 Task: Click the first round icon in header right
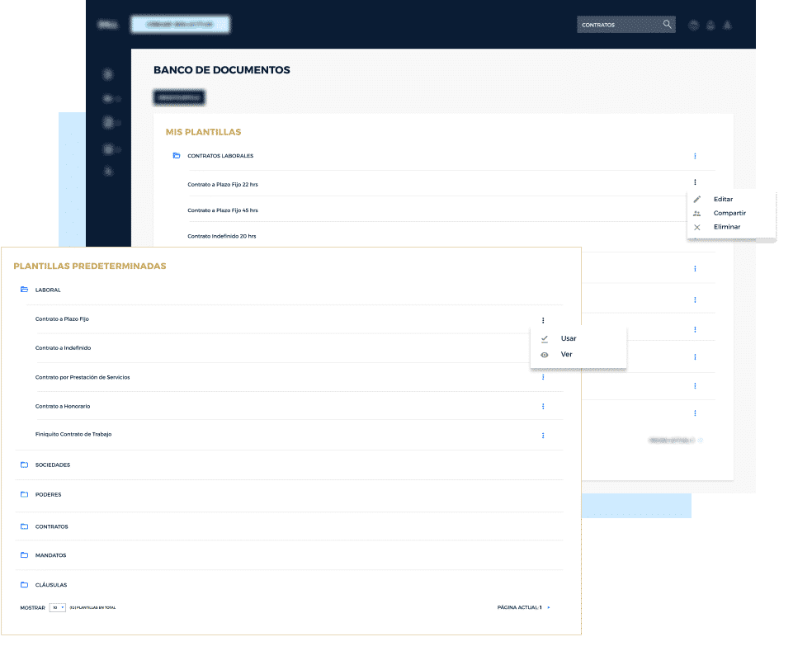[x=693, y=25]
